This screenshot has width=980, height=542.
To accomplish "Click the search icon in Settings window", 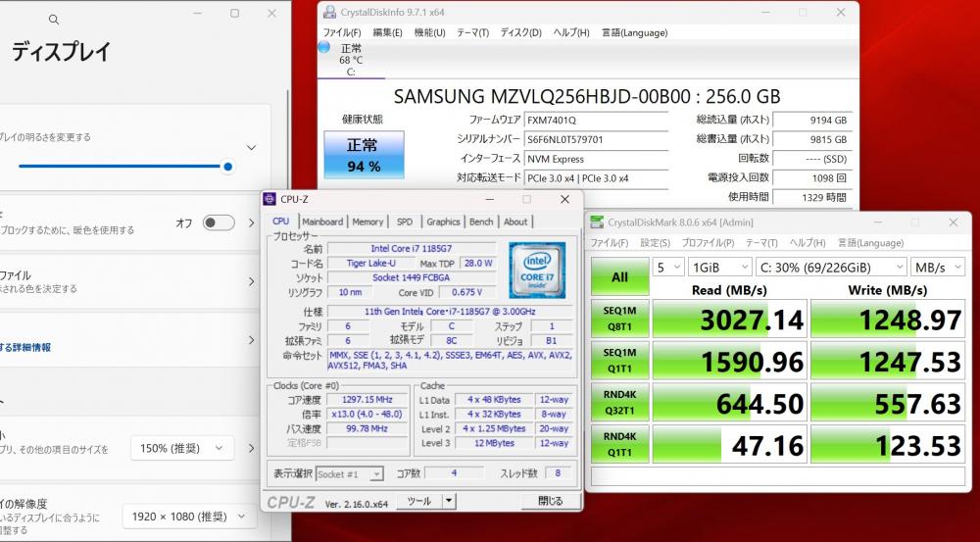I will [54, 20].
